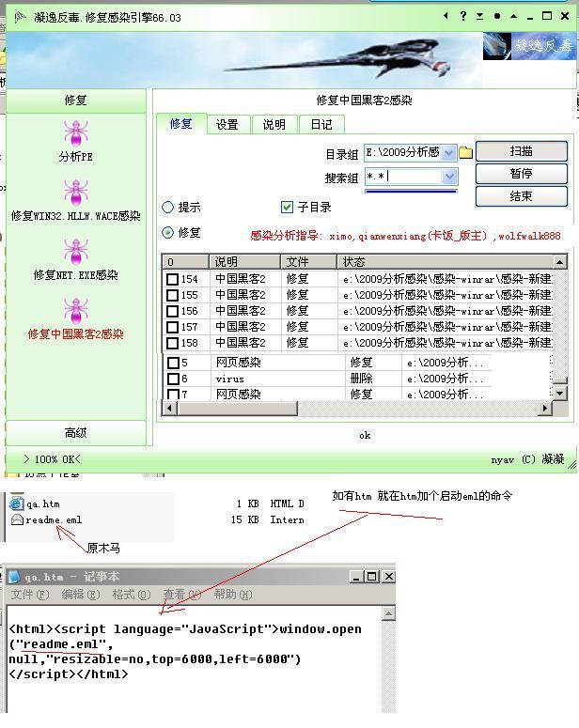Click the 凝逸反毒 logo image
Screen dimensions: 579x728
[x=529, y=45]
